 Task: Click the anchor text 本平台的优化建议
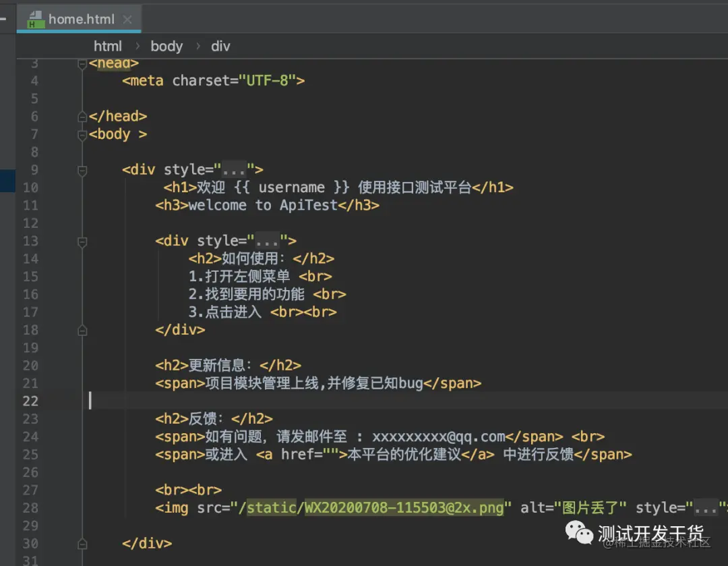(404, 454)
